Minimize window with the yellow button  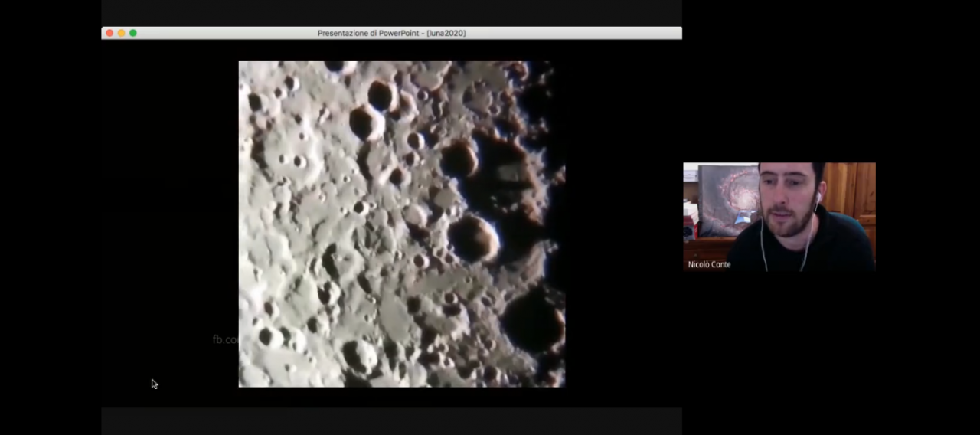click(121, 33)
